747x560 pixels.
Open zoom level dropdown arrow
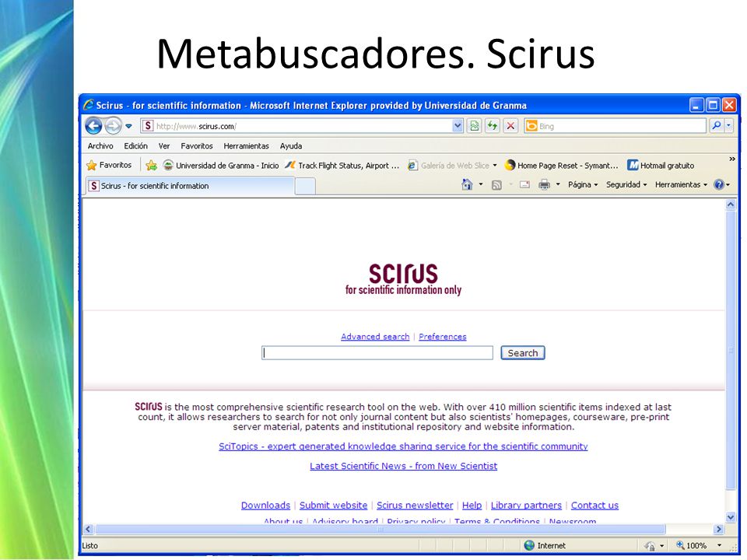tap(719, 546)
